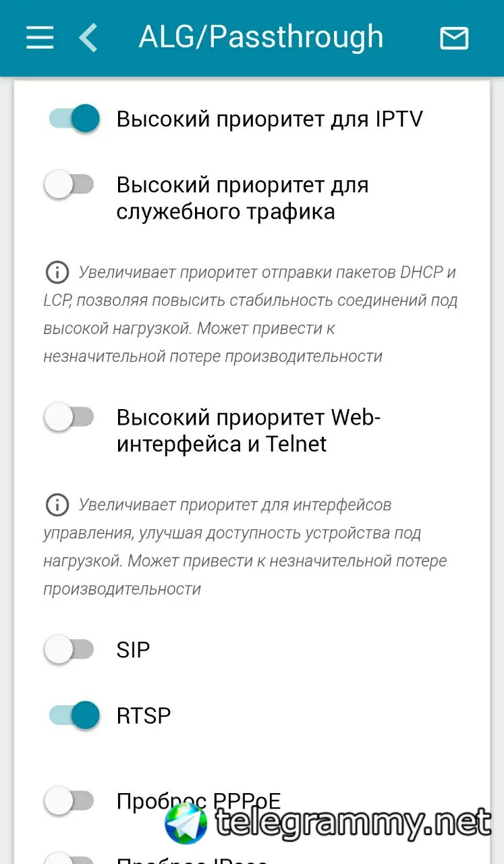Tap the "Высокий приоритет для IPTV" label
Image resolution: width=504 pixels, height=864 pixels.
coord(269,119)
